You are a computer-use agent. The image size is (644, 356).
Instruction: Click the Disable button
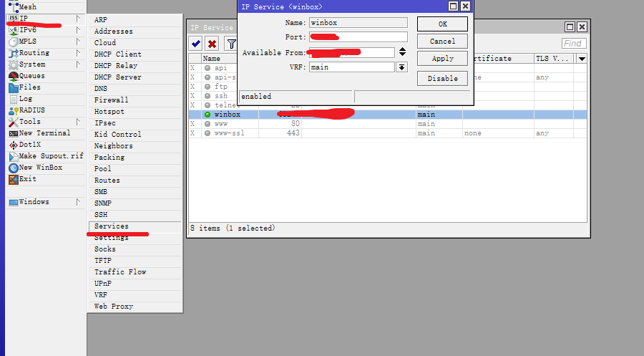click(442, 79)
